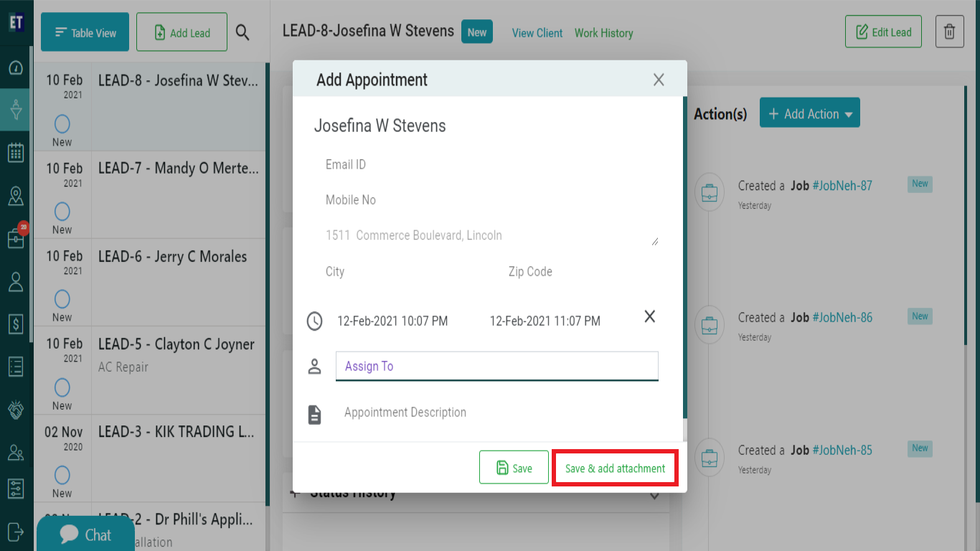980x551 pixels.
Task: Click the status circle for LEAD-6
Action: point(62,299)
